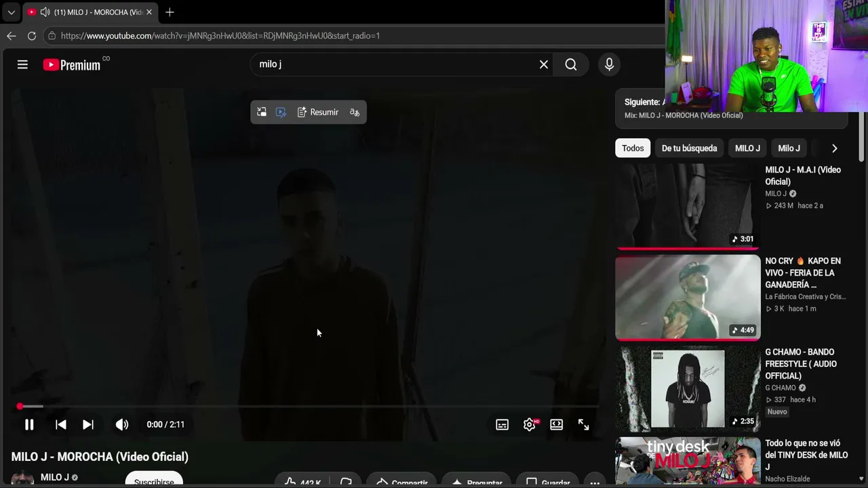
Task: Open title "MILO J - M.A.I (Video Oficial)"
Action: 803,176
